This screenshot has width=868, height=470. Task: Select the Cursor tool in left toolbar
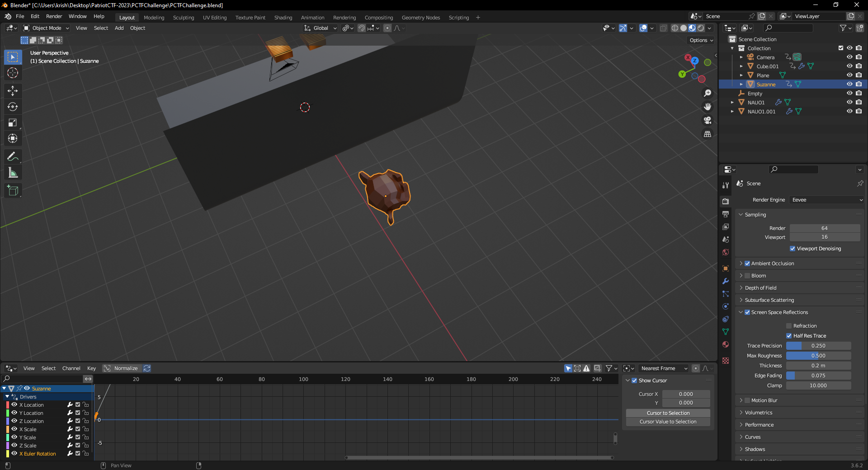pyautogui.click(x=13, y=73)
